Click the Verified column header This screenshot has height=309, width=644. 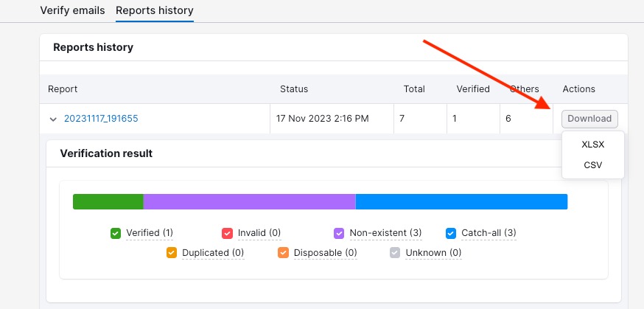pyautogui.click(x=473, y=89)
